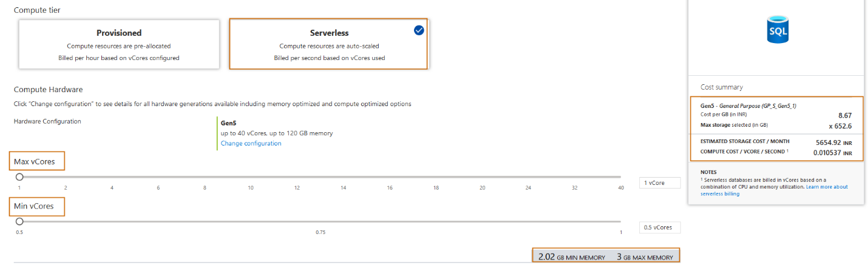Click the Min vCores slider handle
Viewport: 868px width, 268px height.
click(x=19, y=221)
